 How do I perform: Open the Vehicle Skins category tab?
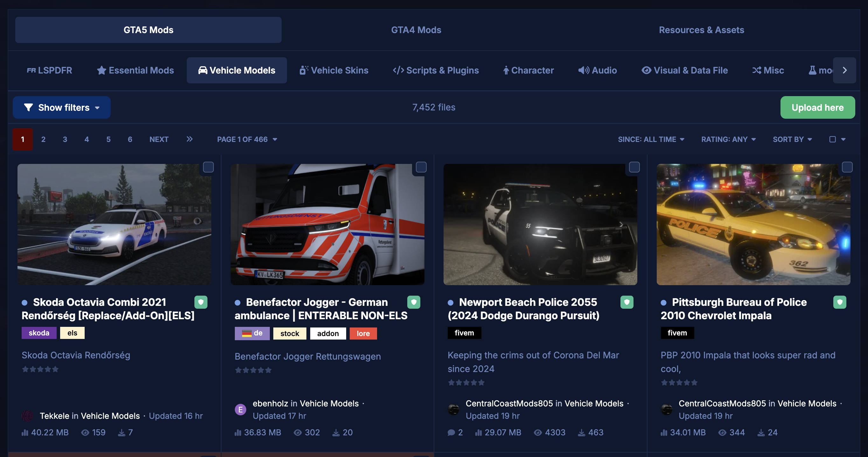point(334,70)
